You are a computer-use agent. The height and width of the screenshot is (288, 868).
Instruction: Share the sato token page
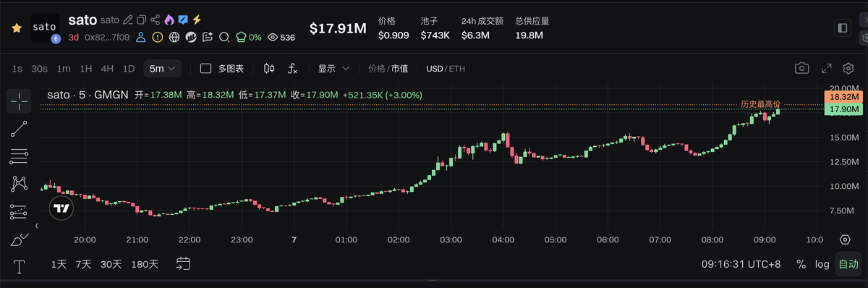pyautogui.click(x=155, y=20)
